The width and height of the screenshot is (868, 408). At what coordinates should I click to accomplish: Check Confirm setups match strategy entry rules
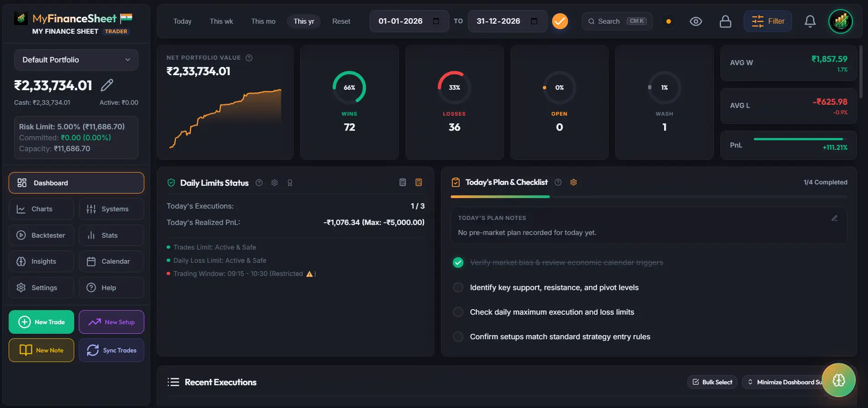(458, 337)
